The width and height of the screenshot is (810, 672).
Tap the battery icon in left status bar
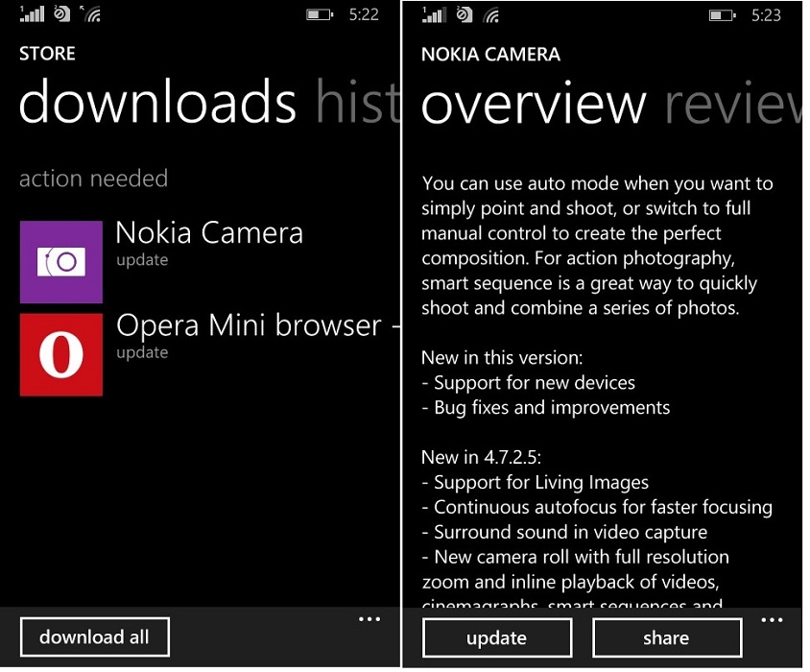pos(320,14)
